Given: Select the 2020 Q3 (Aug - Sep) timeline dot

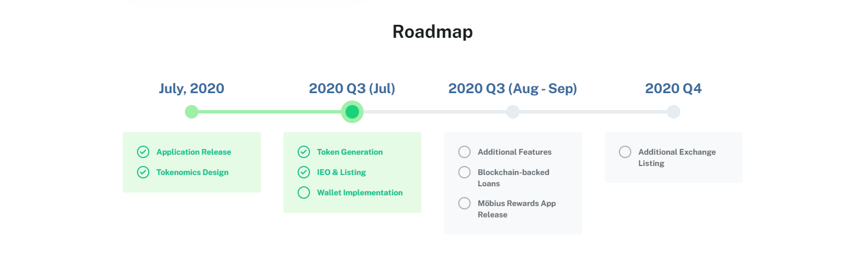Looking at the screenshot, I should (x=513, y=112).
